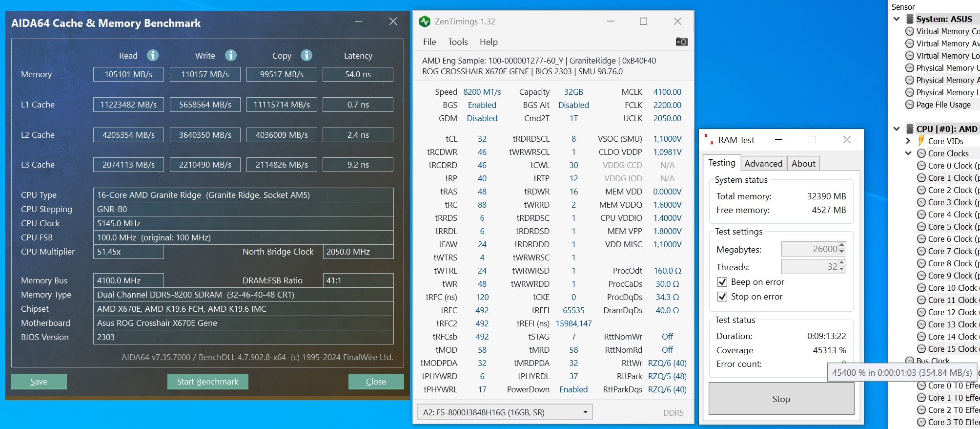
Task: Open the File menu in ZenTimings
Action: click(x=429, y=42)
